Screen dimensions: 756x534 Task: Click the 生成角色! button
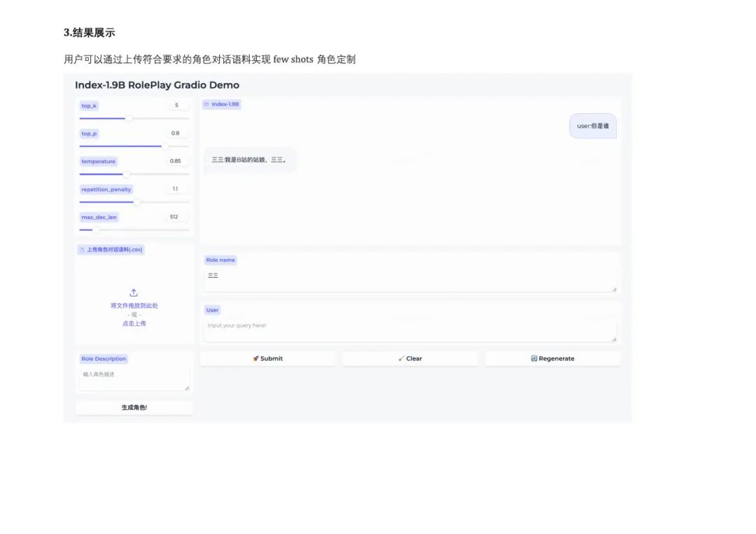[x=134, y=407]
